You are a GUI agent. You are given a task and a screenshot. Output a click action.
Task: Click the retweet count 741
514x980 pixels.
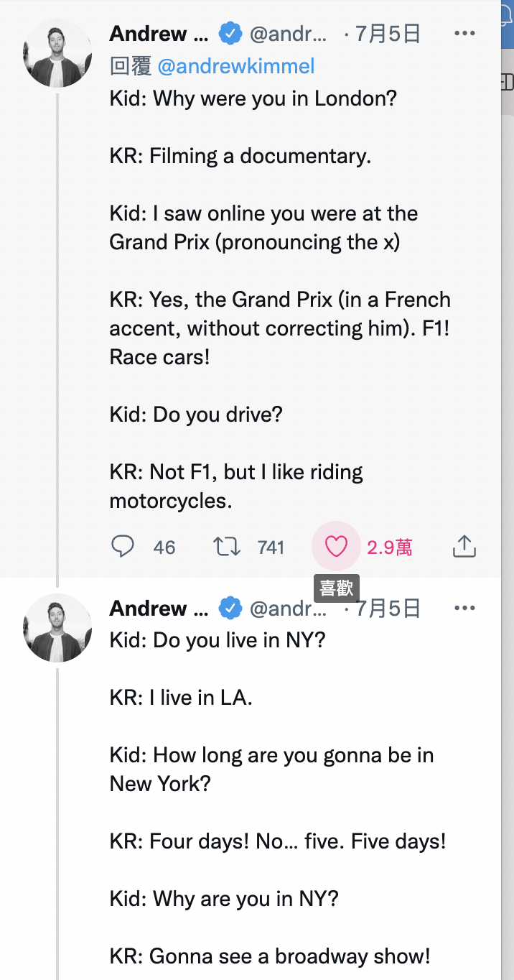coord(271,547)
